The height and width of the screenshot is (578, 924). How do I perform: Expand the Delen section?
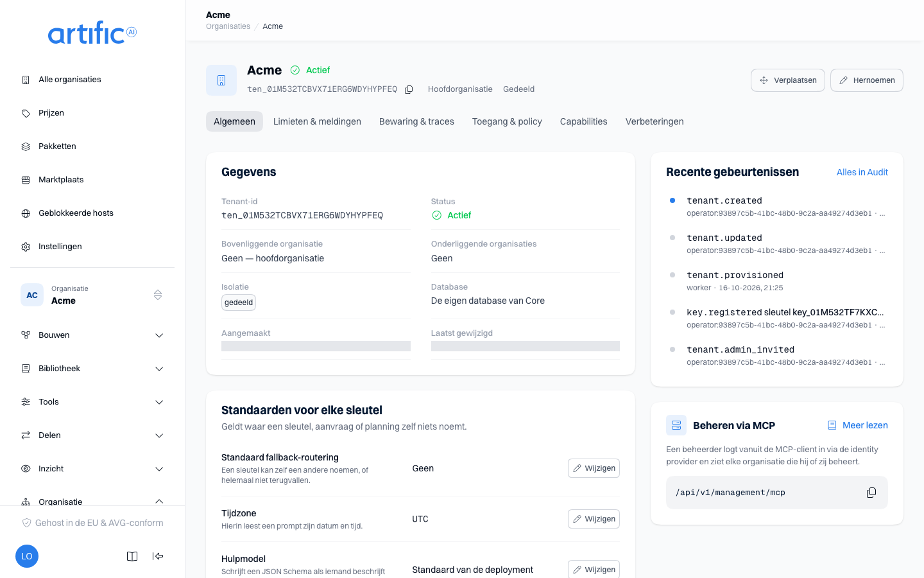pos(92,435)
